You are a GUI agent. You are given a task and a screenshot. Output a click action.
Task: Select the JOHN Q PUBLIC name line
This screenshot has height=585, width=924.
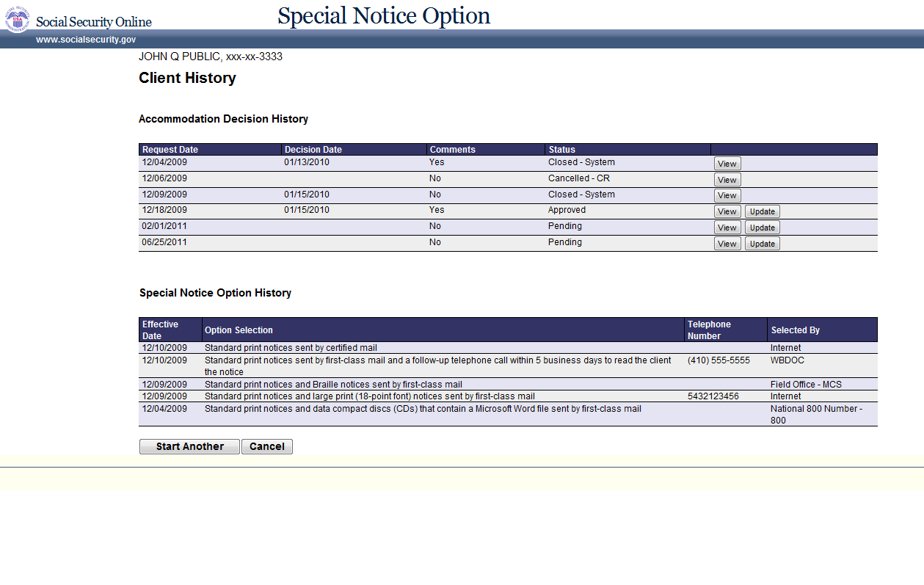211,57
